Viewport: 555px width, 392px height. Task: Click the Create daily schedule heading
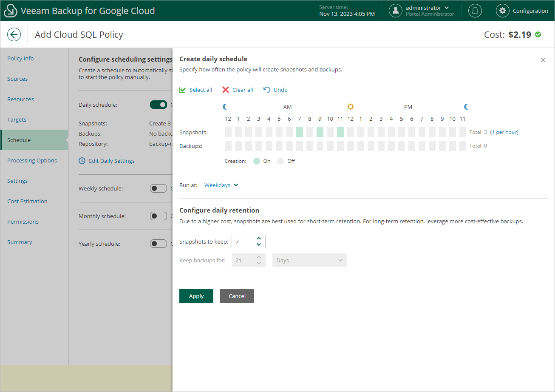(213, 59)
